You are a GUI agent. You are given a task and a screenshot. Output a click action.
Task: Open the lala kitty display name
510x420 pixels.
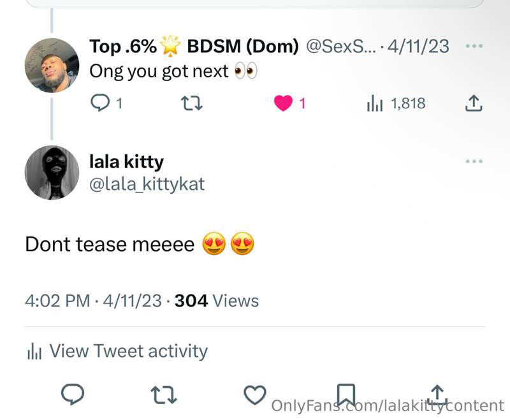click(x=126, y=162)
